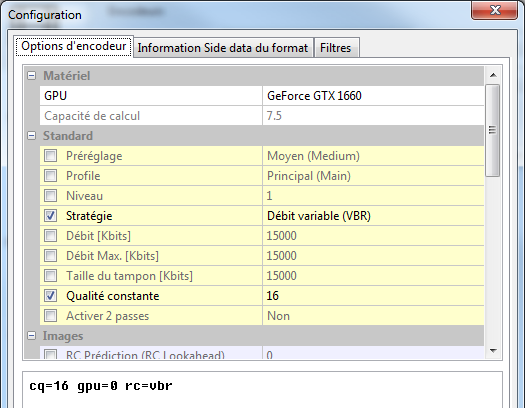Screen dimensions: 525x408
Task: Switch to Options d'encodeur tab
Action: (x=74, y=46)
